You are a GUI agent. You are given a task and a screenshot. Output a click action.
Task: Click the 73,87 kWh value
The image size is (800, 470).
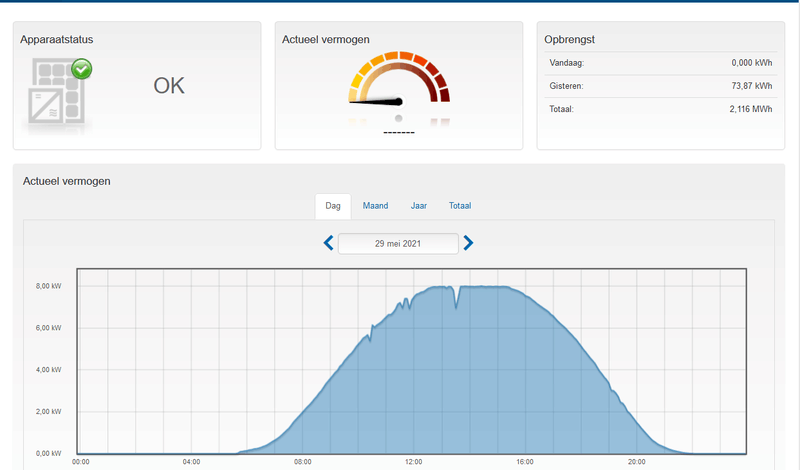point(752,86)
